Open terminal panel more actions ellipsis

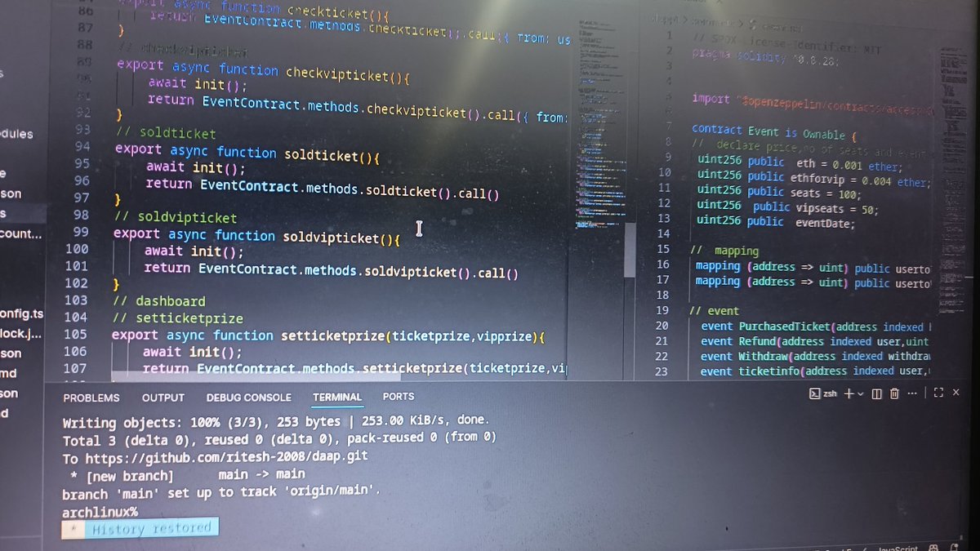coord(912,393)
